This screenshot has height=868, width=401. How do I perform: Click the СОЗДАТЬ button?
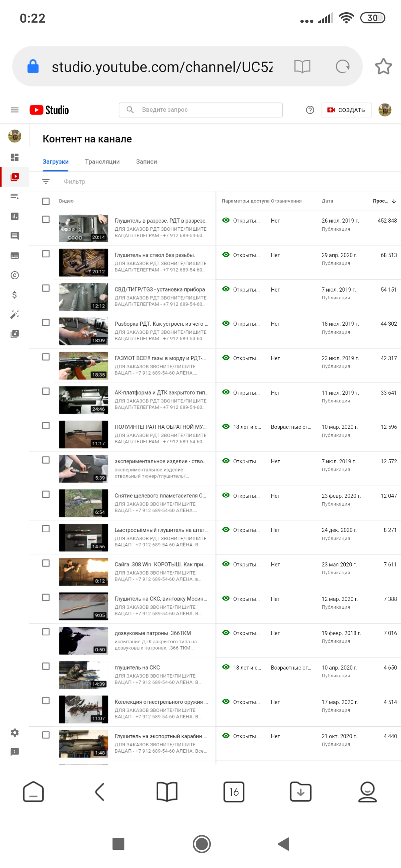click(346, 110)
